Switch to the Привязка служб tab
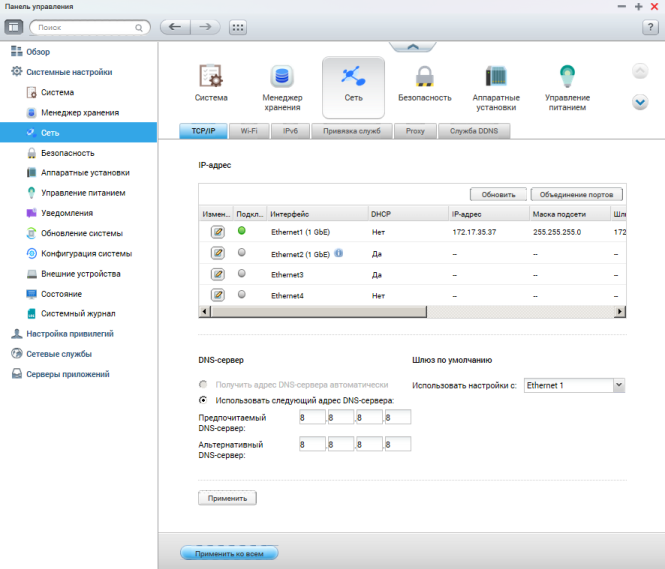 click(x=352, y=131)
